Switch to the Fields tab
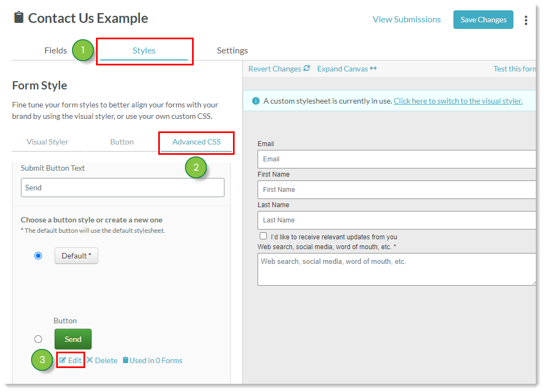Image resolution: width=544 pixels, height=392 pixels. (x=56, y=51)
